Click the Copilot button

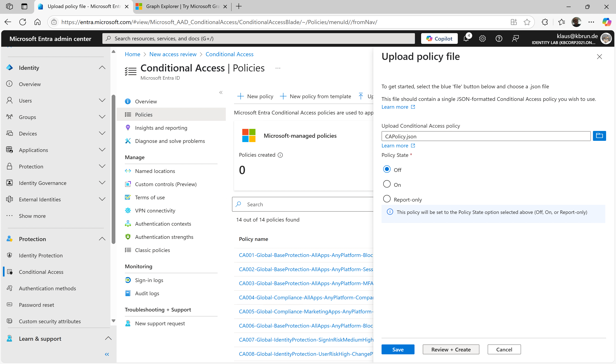[x=439, y=38]
